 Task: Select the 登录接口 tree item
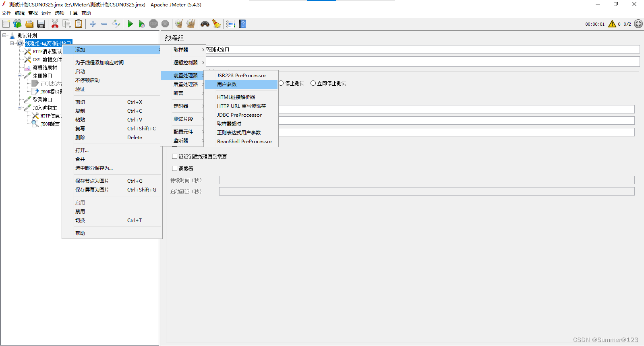(42, 100)
